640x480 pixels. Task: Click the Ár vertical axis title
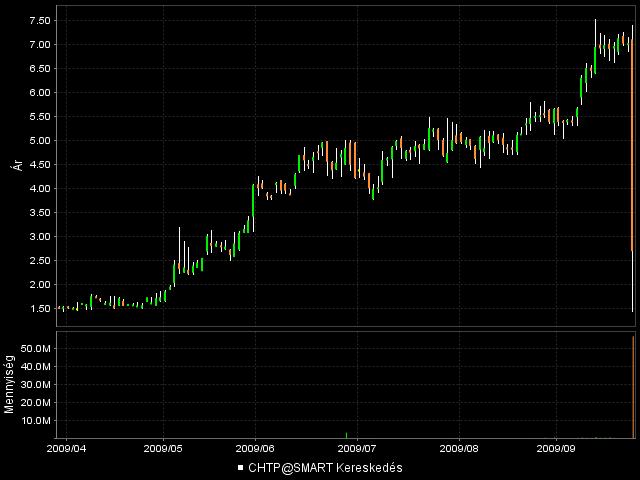19,164
